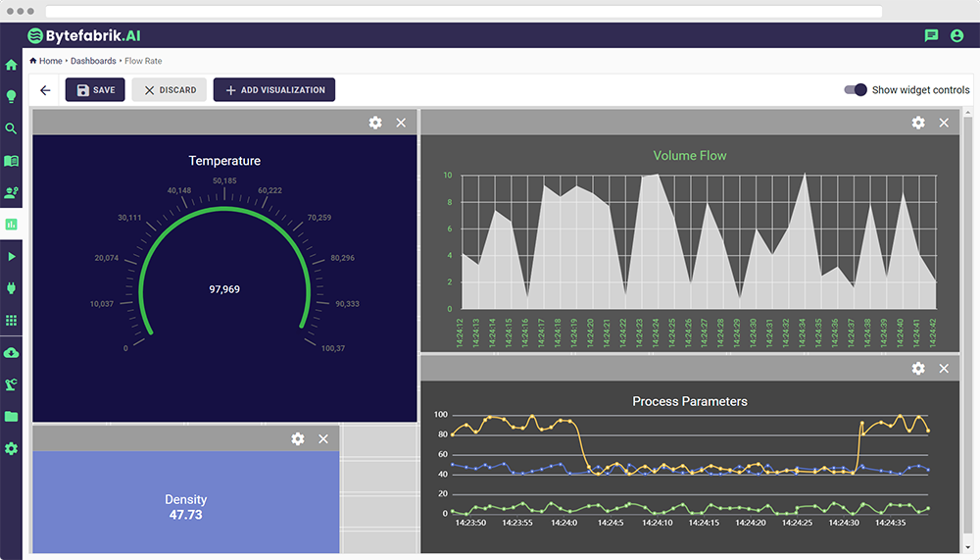Image resolution: width=980 pixels, height=560 pixels.
Task: Open the Volume Flow widget settings gear
Action: click(x=918, y=123)
